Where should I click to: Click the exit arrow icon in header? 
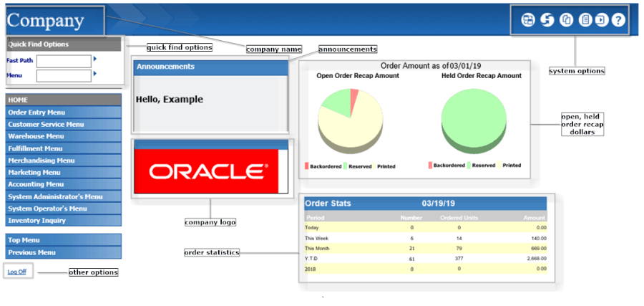tap(602, 20)
